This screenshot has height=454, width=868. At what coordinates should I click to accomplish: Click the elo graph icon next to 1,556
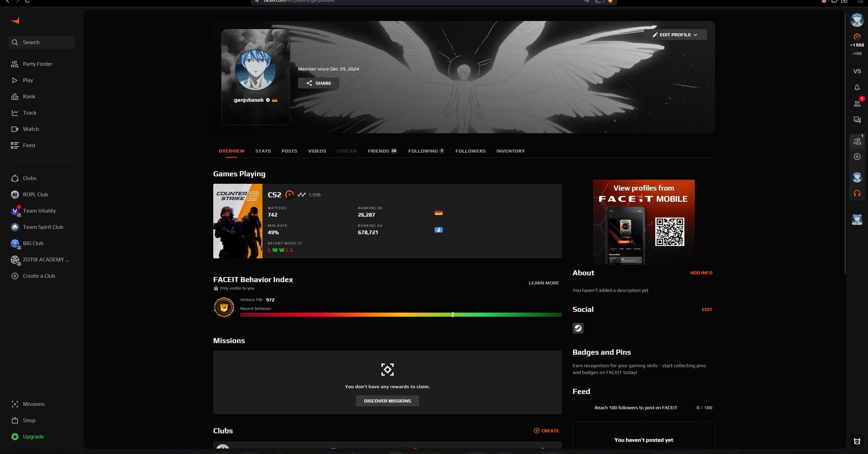(302, 195)
